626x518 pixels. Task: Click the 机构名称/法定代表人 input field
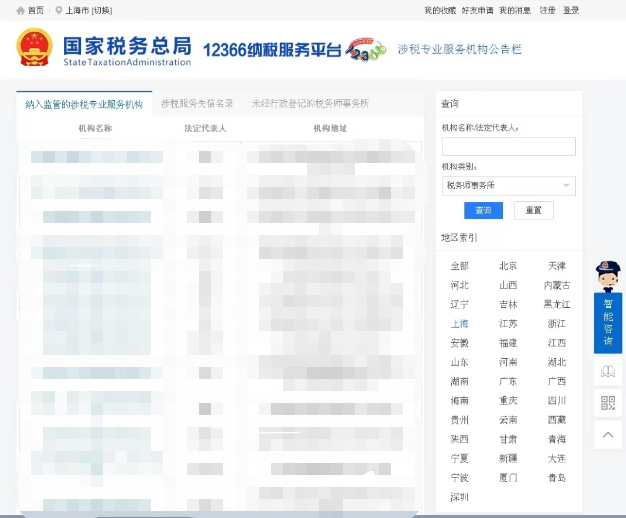point(509,146)
